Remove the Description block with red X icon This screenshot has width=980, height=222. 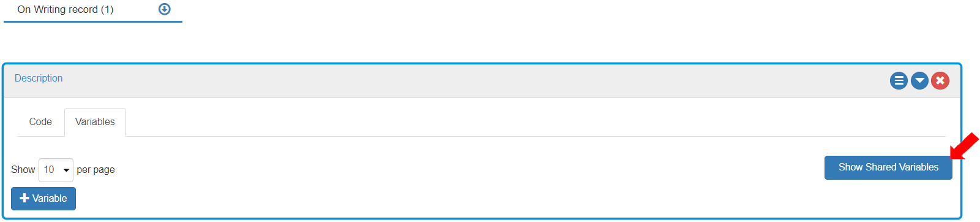pyautogui.click(x=940, y=80)
